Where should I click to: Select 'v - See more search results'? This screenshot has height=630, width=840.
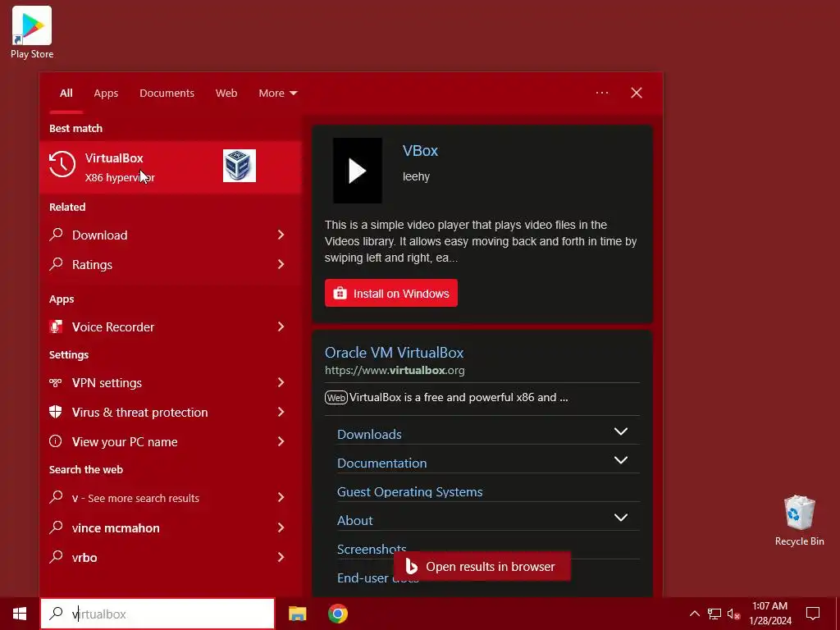click(171, 498)
